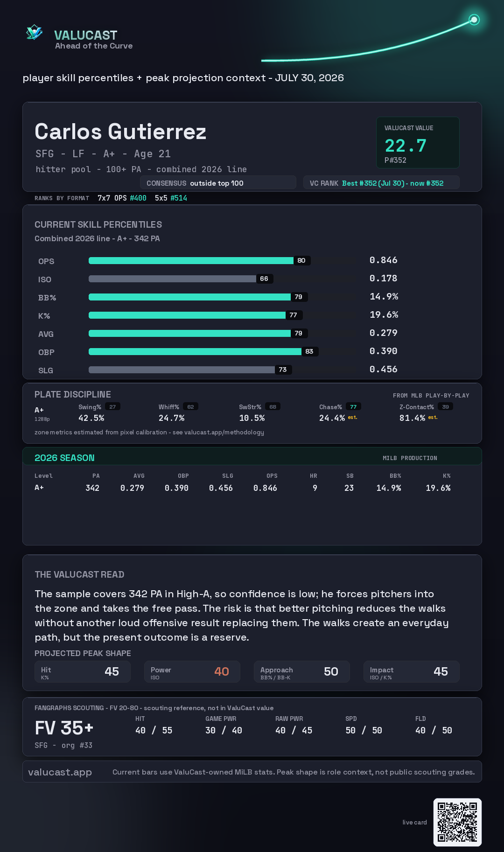Open the 5x5 #514 format rank

(x=171, y=198)
